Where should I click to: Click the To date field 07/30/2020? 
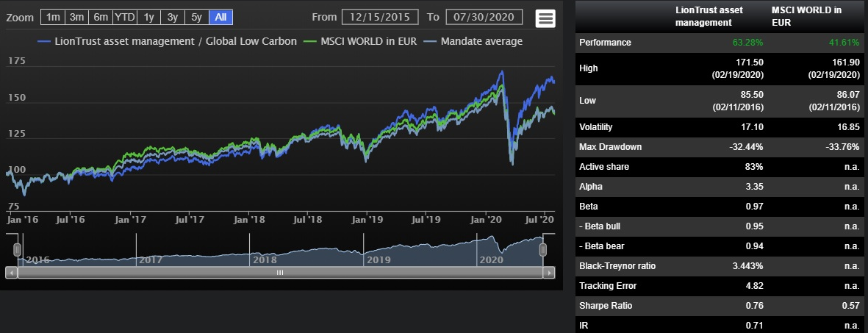484,17
